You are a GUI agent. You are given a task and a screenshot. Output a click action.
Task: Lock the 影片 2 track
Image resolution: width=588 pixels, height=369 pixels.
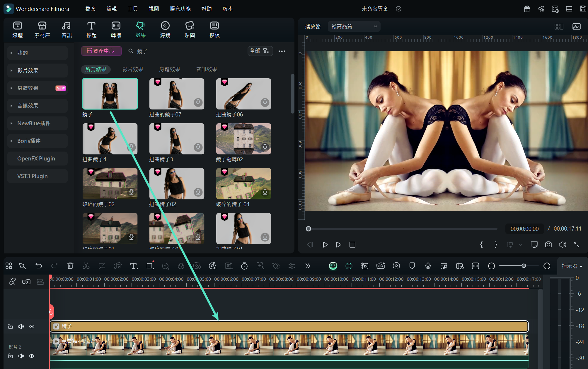click(x=11, y=356)
